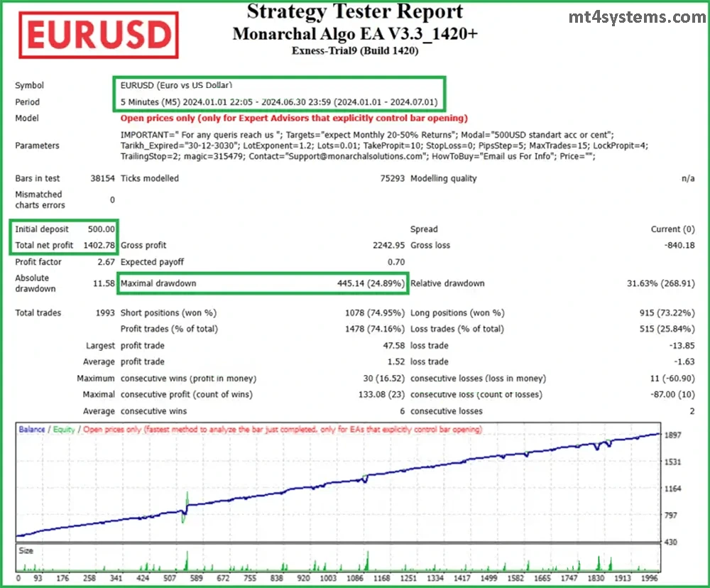Click the EURUSD logo badge

(x=98, y=34)
